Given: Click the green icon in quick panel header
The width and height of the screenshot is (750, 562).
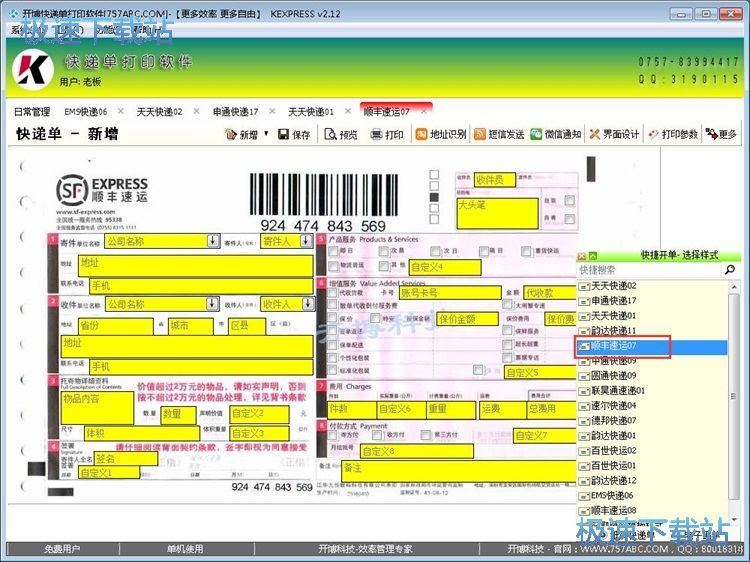Looking at the screenshot, I should click(x=593, y=256).
